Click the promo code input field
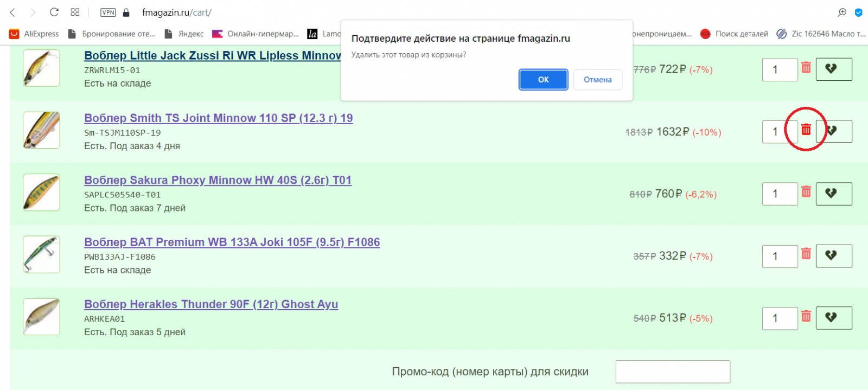This screenshot has height=390, width=868. (x=673, y=372)
